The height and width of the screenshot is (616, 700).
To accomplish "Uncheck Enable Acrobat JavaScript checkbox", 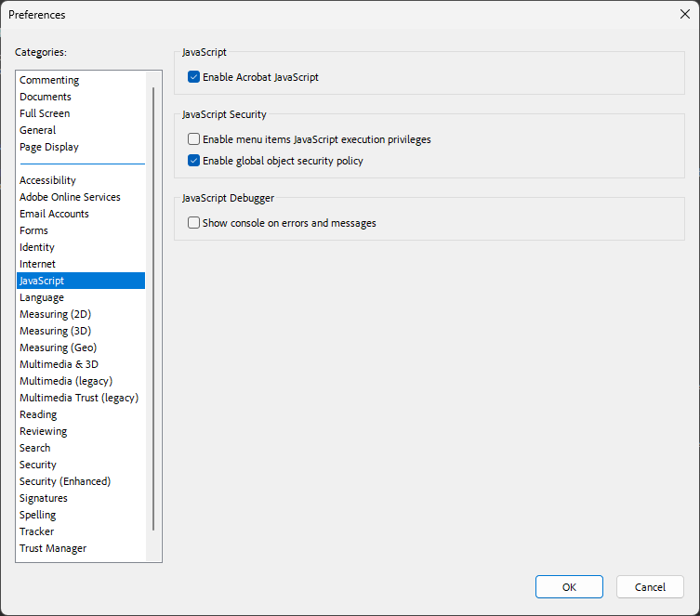I will pos(193,77).
